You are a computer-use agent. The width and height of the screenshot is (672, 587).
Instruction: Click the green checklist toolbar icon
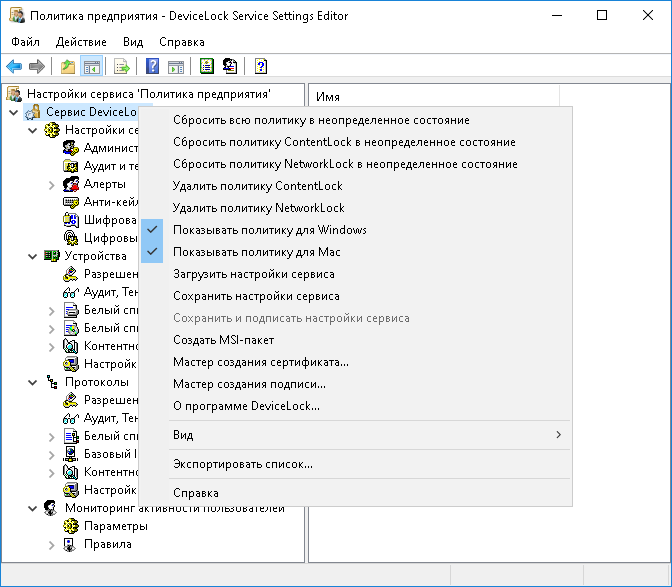pyautogui.click(x=207, y=67)
